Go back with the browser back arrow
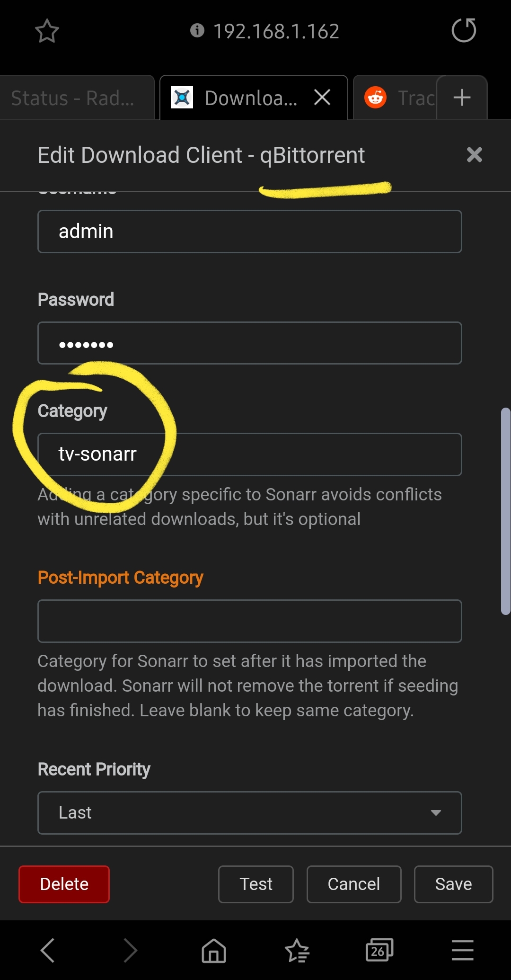This screenshot has width=511, height=980. point(48,950)
